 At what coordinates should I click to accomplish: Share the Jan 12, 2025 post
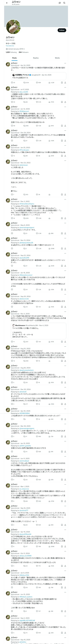click(65, 126)
